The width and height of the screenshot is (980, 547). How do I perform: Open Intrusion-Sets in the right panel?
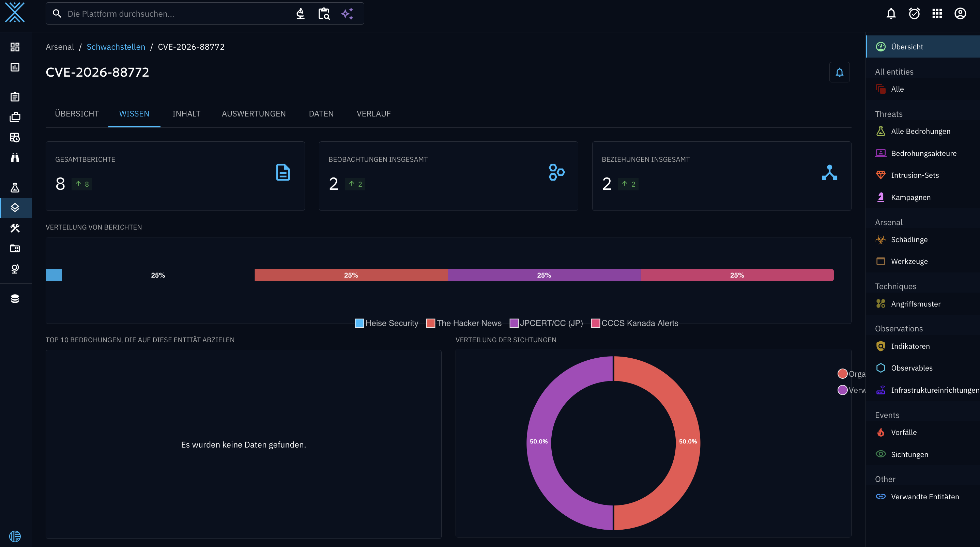[x=923, y=175]
